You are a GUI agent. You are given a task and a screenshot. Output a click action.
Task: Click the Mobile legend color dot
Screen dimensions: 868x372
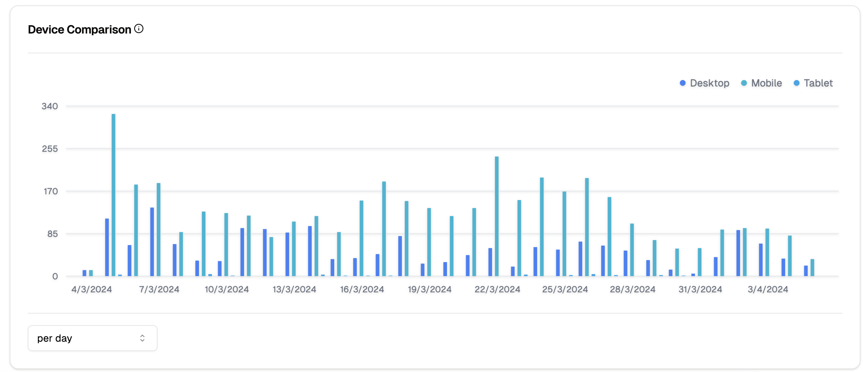pyautogui.click(x=744, y=83)
